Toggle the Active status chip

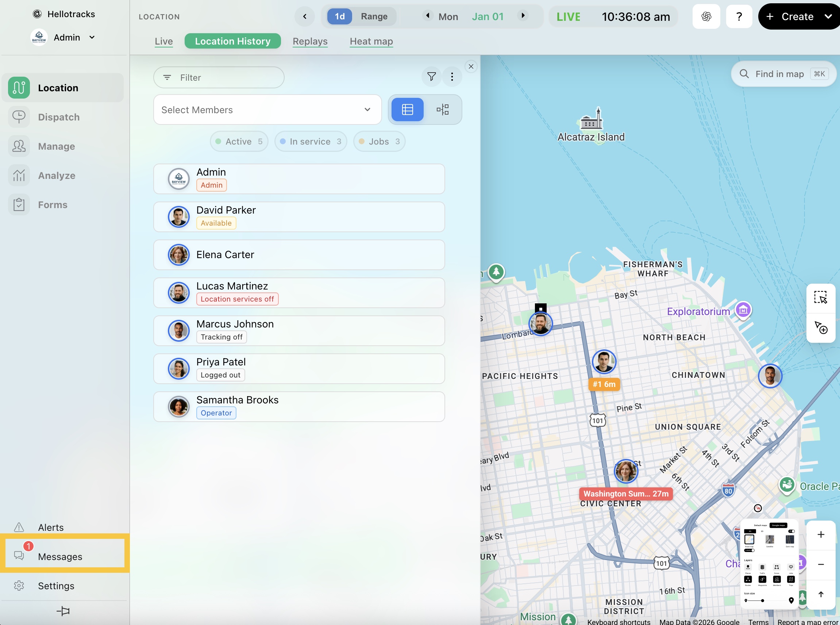239,142
